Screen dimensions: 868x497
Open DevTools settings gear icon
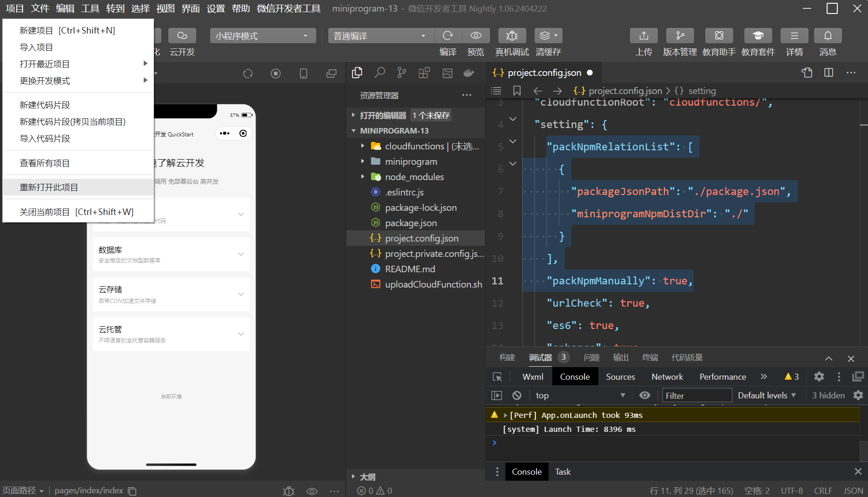point(819,376)
